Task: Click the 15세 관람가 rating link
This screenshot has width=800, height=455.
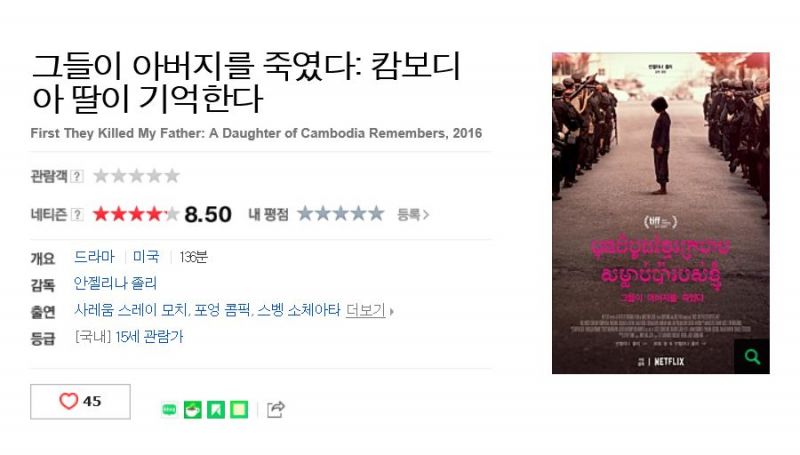Action: coord(149,337)
